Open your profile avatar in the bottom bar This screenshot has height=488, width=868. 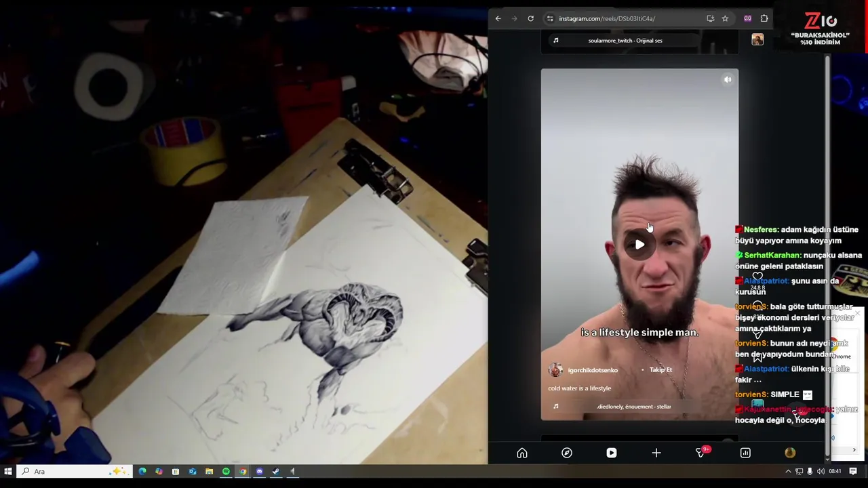(x=790, y=453)
